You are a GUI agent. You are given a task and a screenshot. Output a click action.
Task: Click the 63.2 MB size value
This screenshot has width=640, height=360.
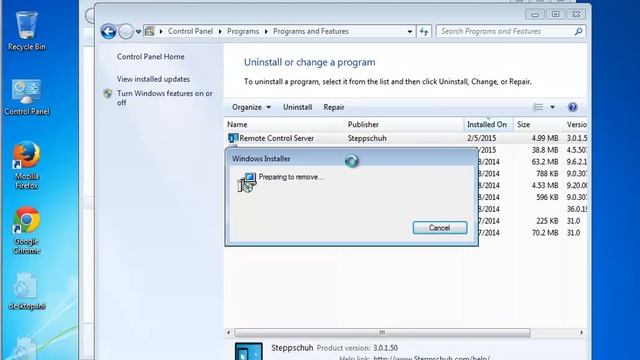(545, 162)
